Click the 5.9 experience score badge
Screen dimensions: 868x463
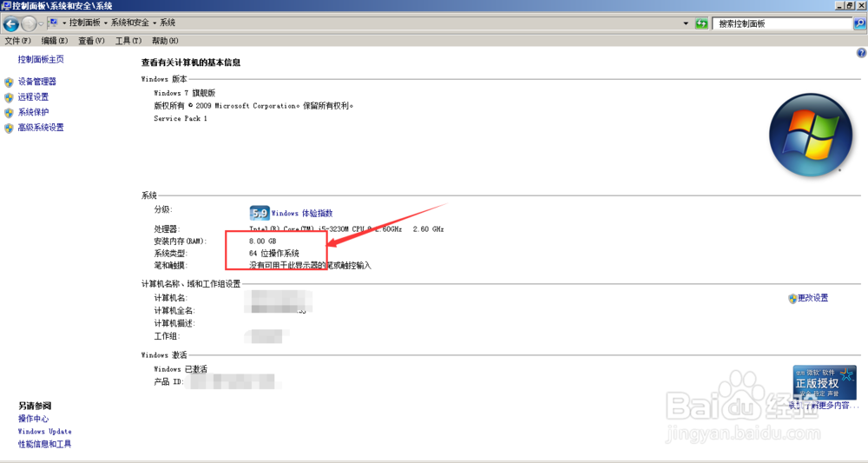[x=260, y=213]
